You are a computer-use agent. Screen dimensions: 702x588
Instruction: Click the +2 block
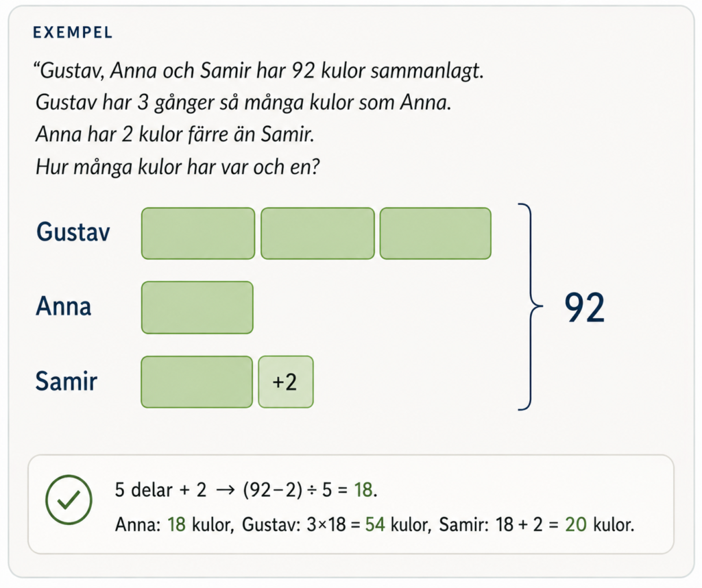pyautogui.click(x=286, y=382)
